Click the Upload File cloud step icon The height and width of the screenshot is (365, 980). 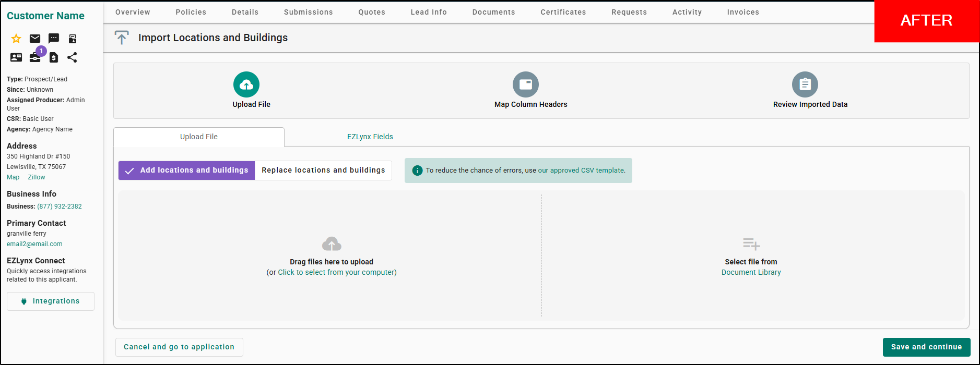pos(246,84)
